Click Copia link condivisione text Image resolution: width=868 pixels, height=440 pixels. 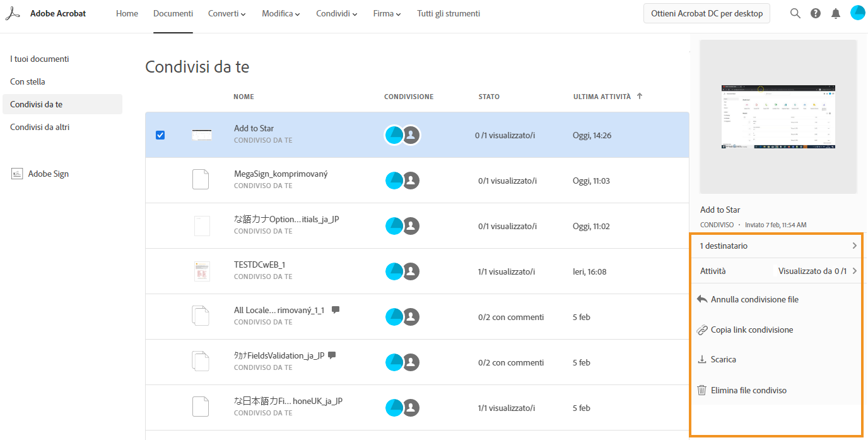(752, 330)
